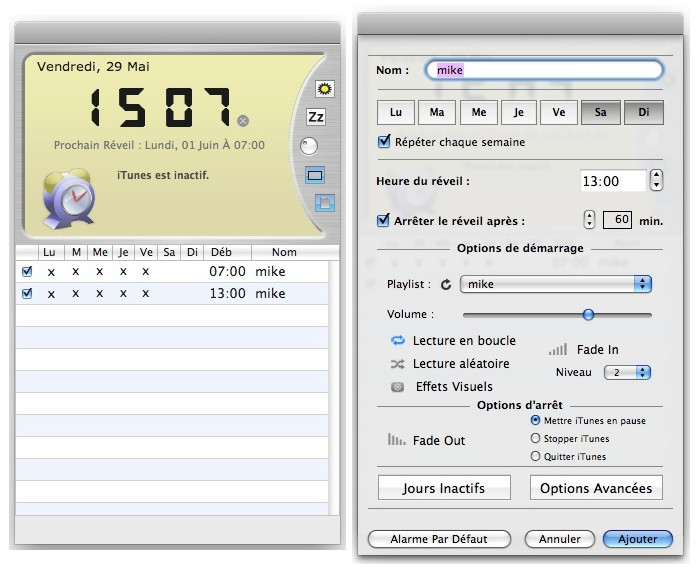The image size is (700, 574).
Task: Click the Heure du réveil time stepper
Action: tap(656, 180)
